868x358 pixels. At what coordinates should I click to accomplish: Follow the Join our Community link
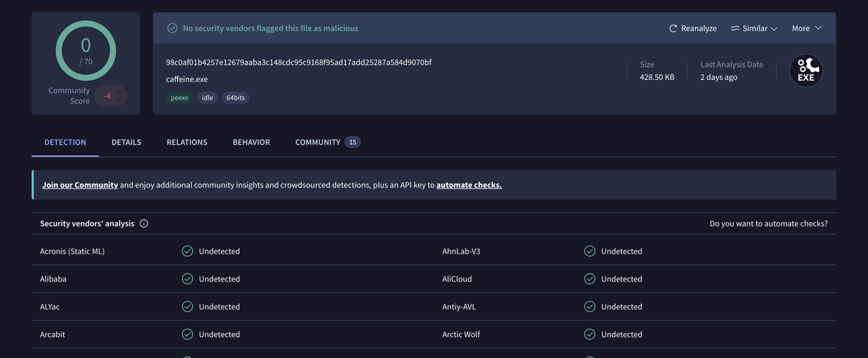click(x=80, y=185)
